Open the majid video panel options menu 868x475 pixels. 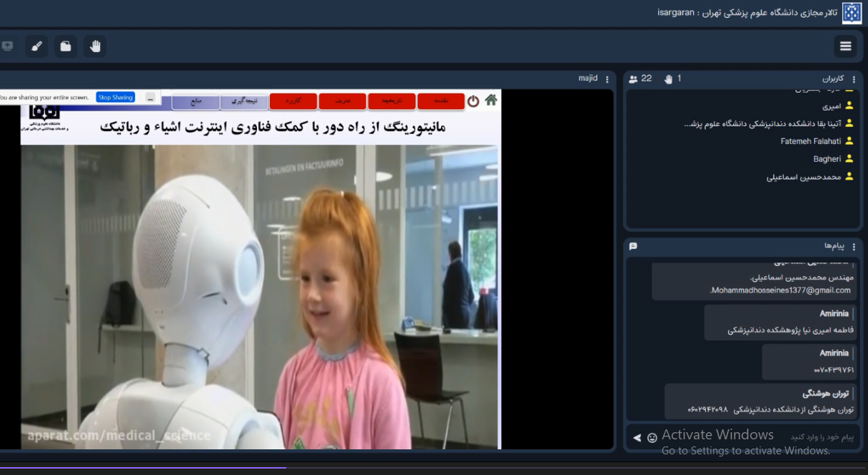tap(607, 78)
